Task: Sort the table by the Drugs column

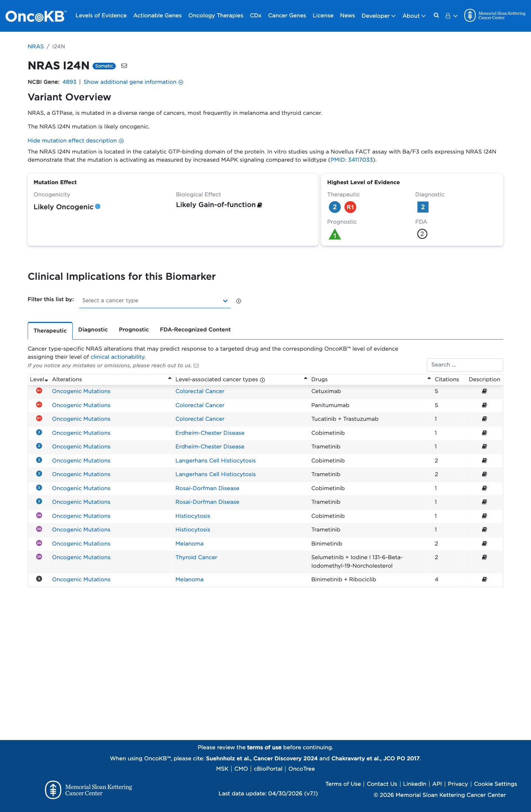Action: (x=371, y=379)
